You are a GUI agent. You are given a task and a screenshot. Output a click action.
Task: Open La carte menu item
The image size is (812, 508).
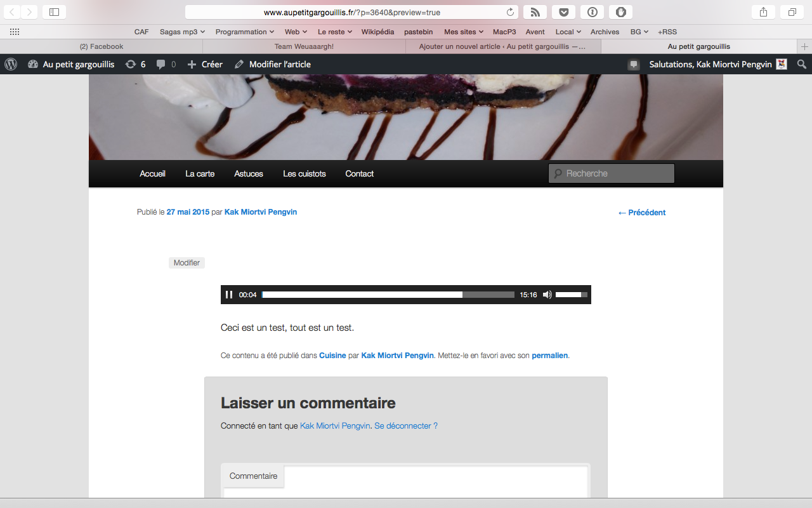pyautogui.click(x=200, y=173)
